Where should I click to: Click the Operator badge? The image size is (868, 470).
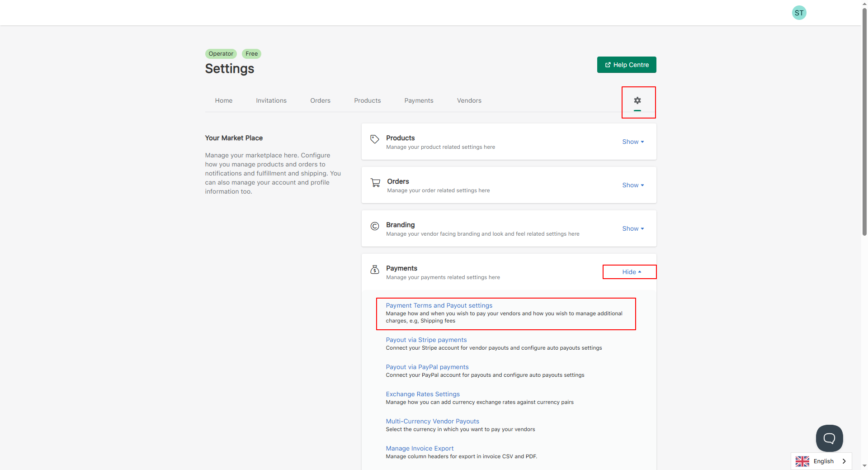coord(221,53)
